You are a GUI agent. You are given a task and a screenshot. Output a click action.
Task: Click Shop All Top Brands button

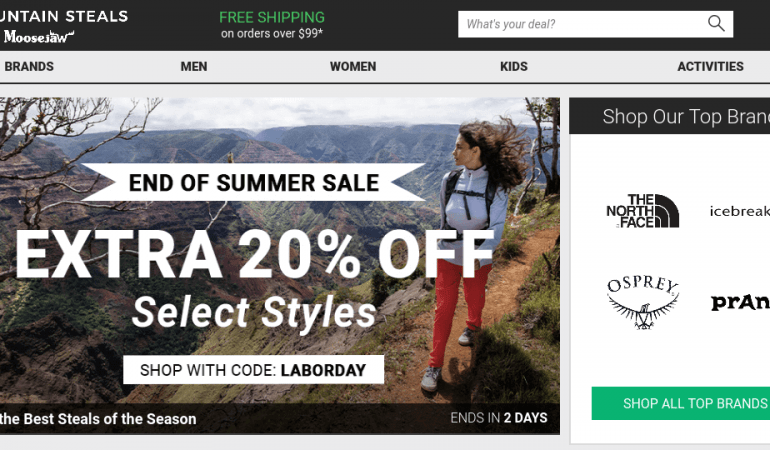pyautogui.click(x=681, y=403)
